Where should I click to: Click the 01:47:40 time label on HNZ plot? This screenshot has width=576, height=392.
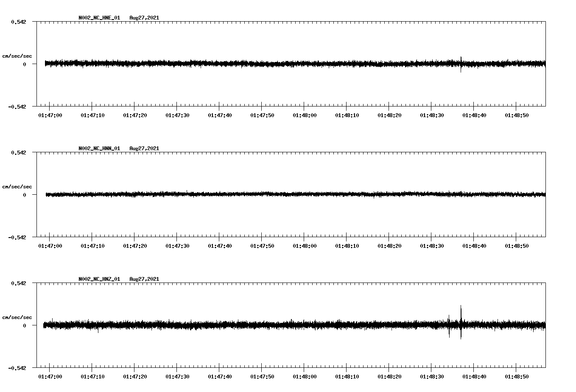click(220, 376)
